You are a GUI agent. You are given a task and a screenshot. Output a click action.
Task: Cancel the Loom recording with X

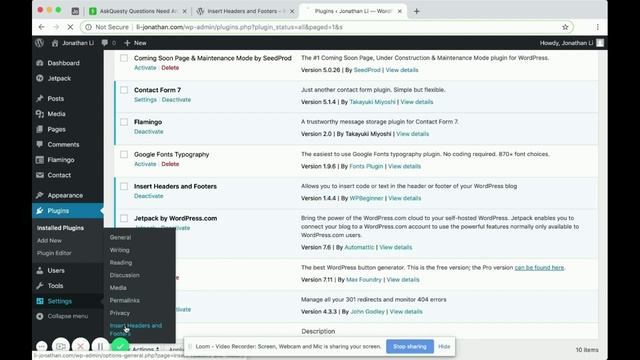coord(80,346)
